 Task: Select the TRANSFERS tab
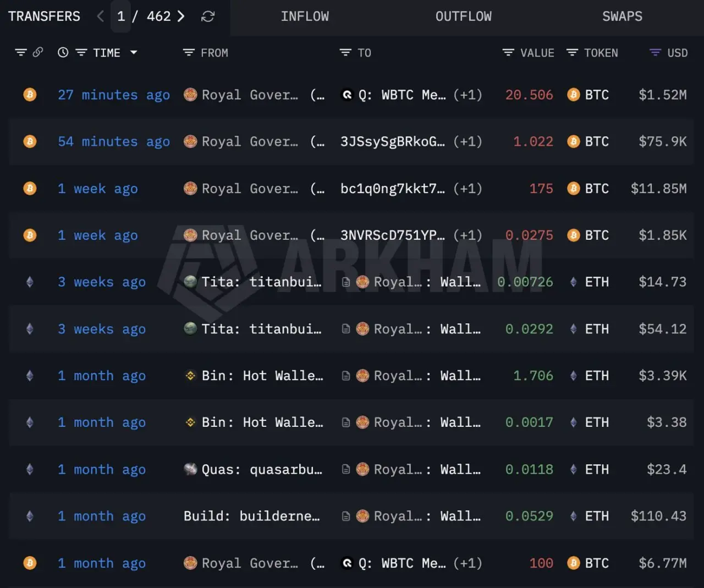click(x=44, y=17)
